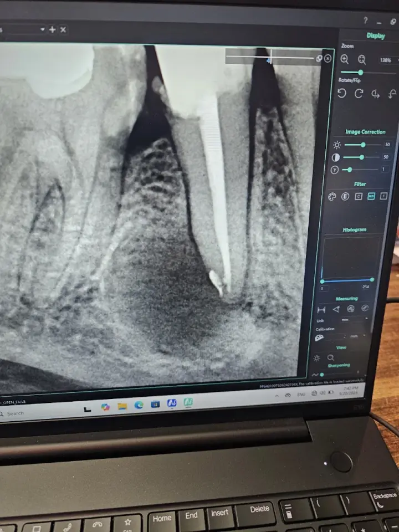Screen dimensions: 399x532
Task: Click the help question mark icon
Action: click(x=365, y=21)
